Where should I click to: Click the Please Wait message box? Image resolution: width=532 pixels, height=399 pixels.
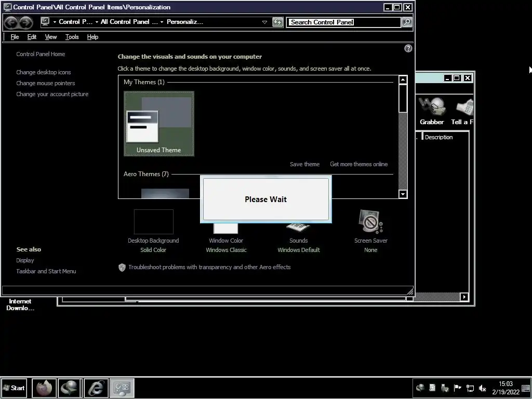click(x=265, y=199)
